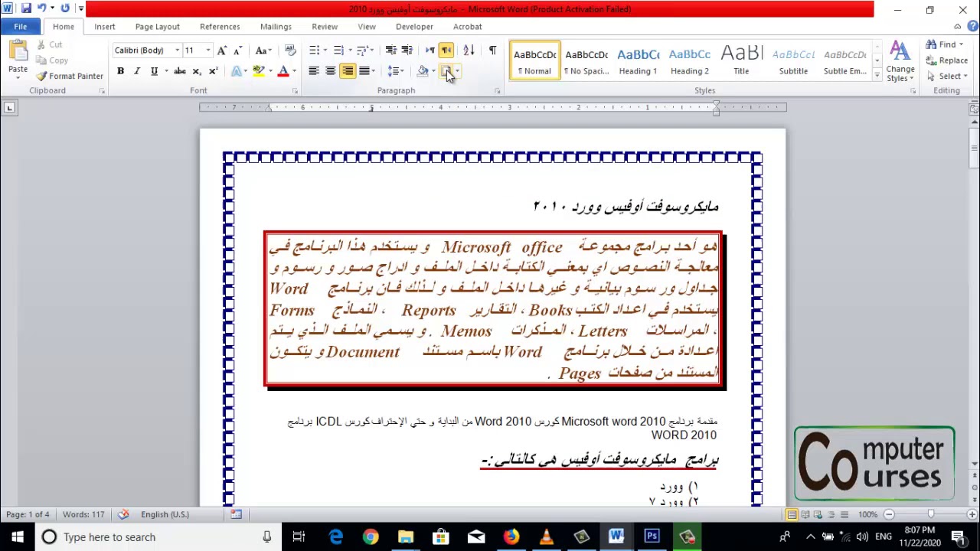Click Clear Formatting icon
This screenshot has height=551, width=980.
(290, 51)
